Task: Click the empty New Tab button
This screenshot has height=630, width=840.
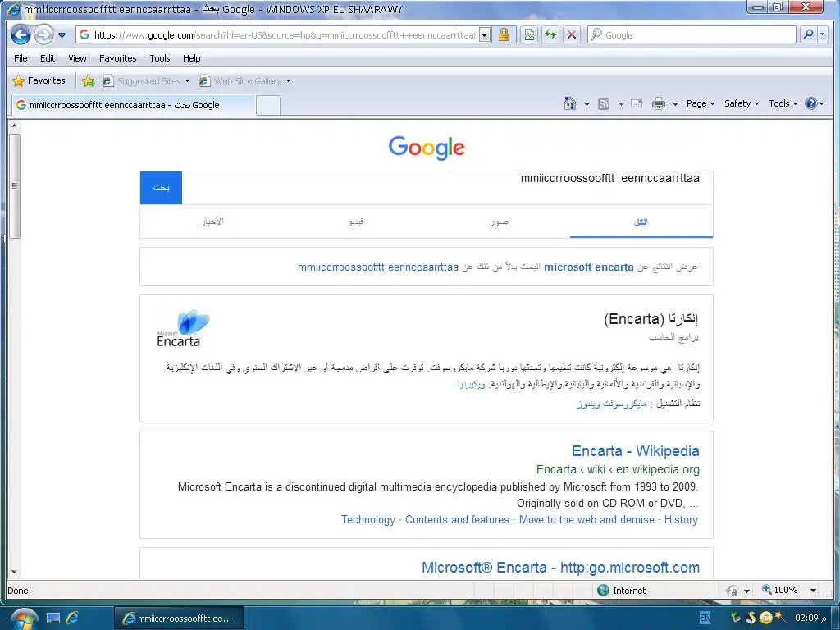Action: [268, 106]
